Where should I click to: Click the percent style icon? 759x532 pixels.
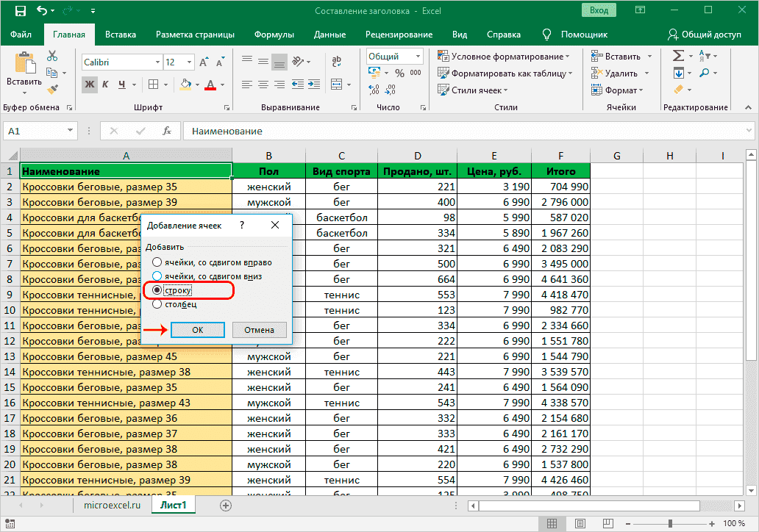pos(399,73)
